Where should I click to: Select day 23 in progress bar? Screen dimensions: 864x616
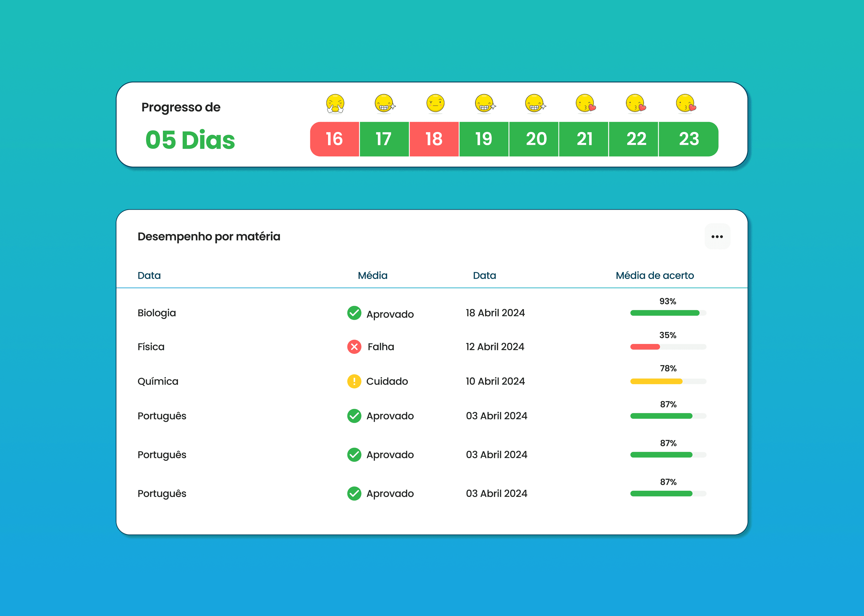[688, 139]
